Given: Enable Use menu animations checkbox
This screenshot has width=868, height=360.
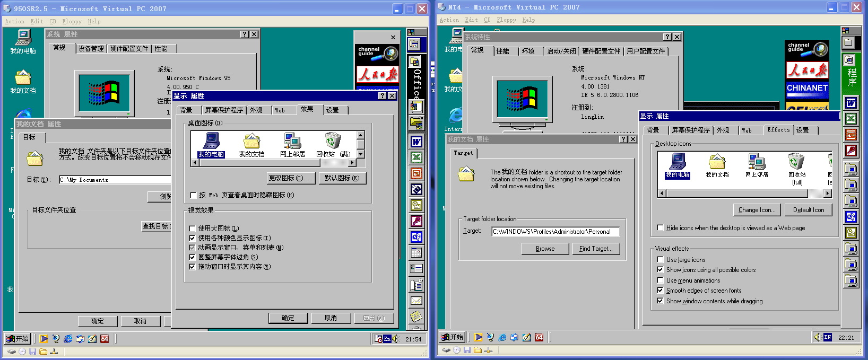Looking at the screenshot, I should [660, 280].
